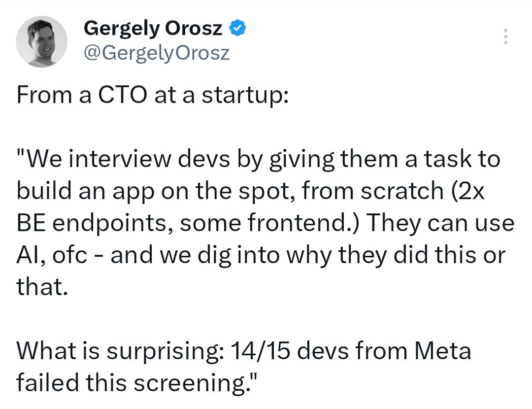Open the tweet's three-dot overflow menu
This screenshot has width=532, height=409.
pyautogui.click(x=505, y=36)
